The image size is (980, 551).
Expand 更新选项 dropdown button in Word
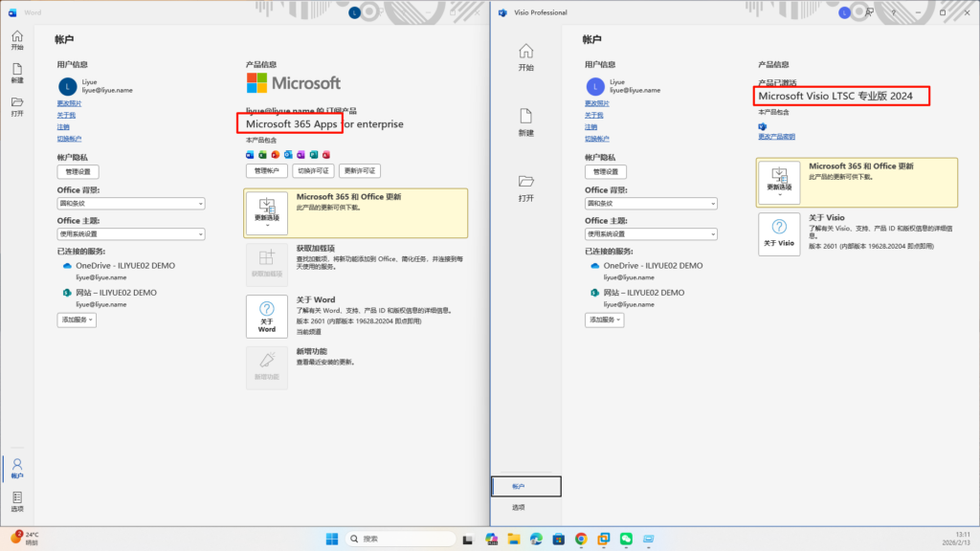tap(266, 212)
